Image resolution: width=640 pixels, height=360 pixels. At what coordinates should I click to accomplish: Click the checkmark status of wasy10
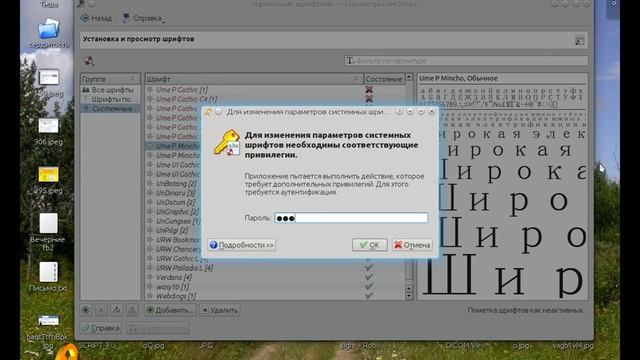tap(369, 287)
